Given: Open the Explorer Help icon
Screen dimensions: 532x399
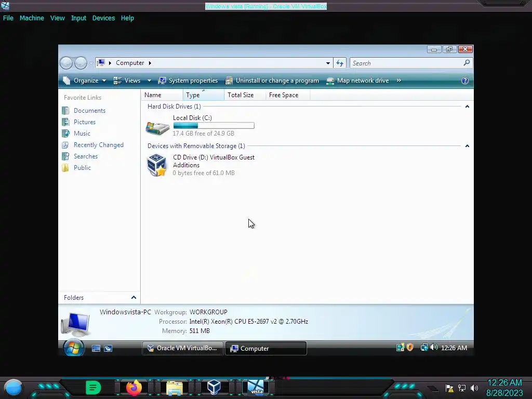Looking at the screenshot, I should tap(465, 81).
